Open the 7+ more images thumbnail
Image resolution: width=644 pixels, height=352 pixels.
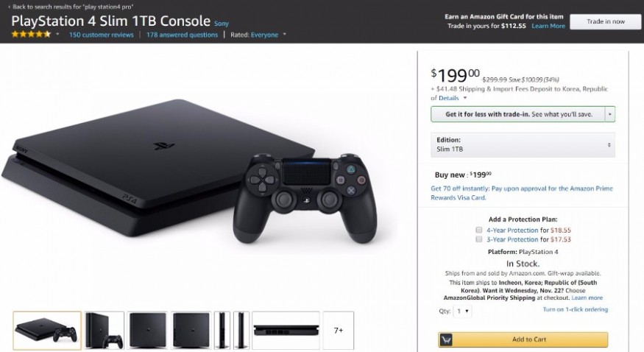click(x=339, y=330)
